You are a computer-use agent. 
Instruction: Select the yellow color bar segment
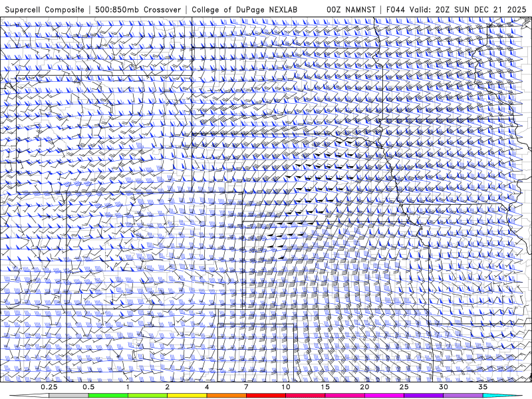pos(187,396)
